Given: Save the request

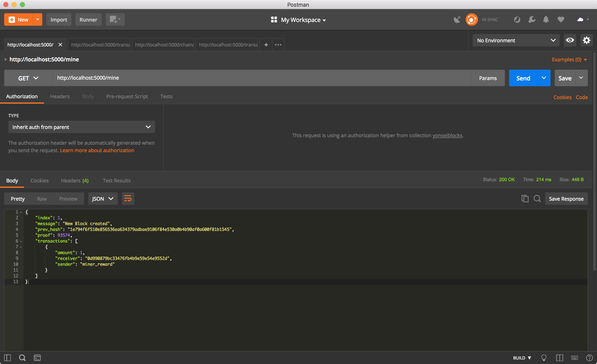Looking at the screenshot, I should (x=565, y=78).
